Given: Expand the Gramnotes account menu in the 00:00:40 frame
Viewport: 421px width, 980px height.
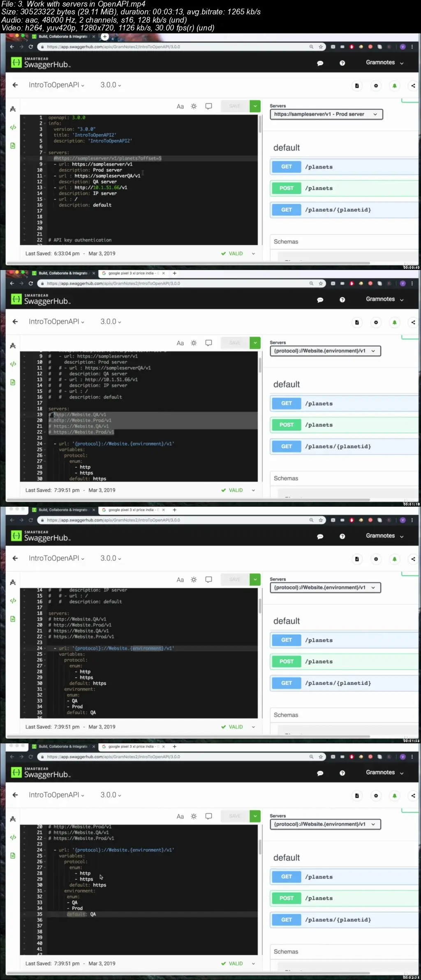Looking at the screenshot, I should [385, 63].
